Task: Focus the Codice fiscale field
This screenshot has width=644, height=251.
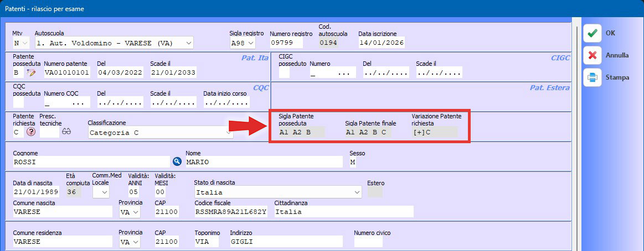Action: [x=231, y=212]
